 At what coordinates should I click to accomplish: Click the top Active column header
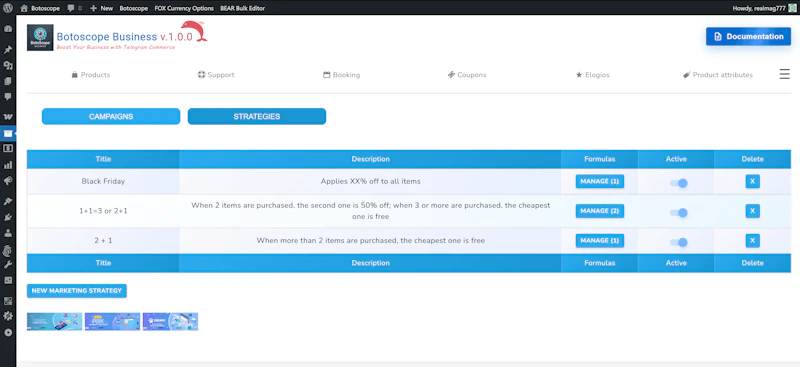(x=676, y=159)
